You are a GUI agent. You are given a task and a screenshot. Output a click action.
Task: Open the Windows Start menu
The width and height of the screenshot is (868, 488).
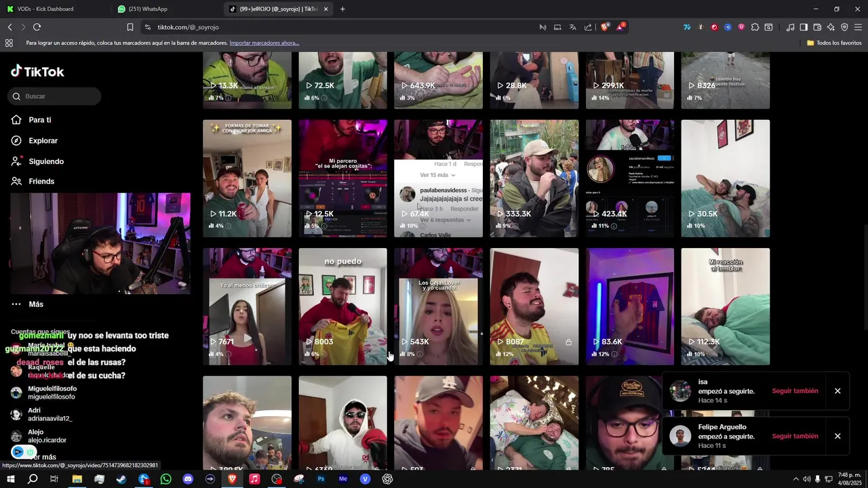10,479
